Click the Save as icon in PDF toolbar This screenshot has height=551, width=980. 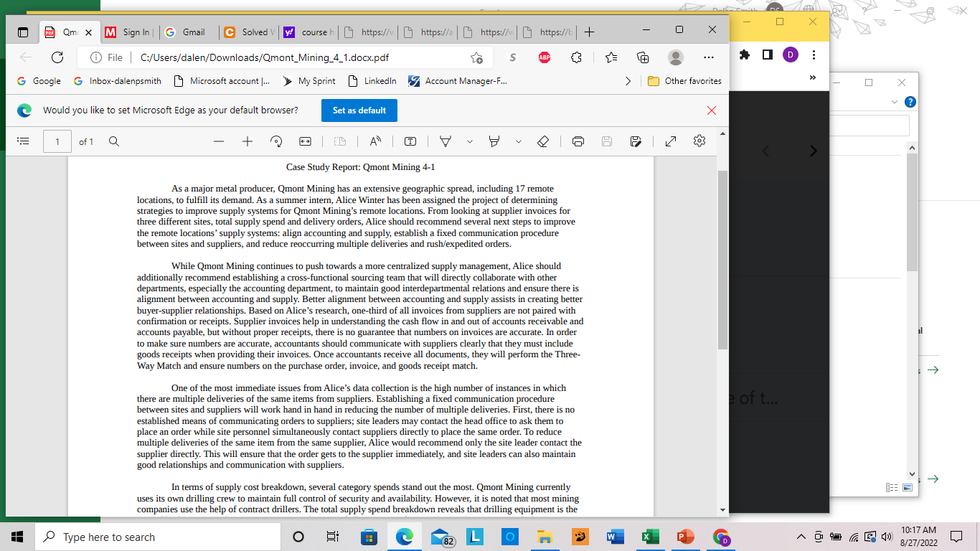coord(636,141)
